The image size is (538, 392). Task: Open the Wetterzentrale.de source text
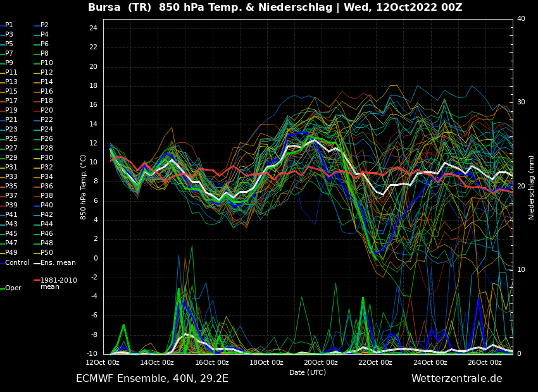(457, 379)
